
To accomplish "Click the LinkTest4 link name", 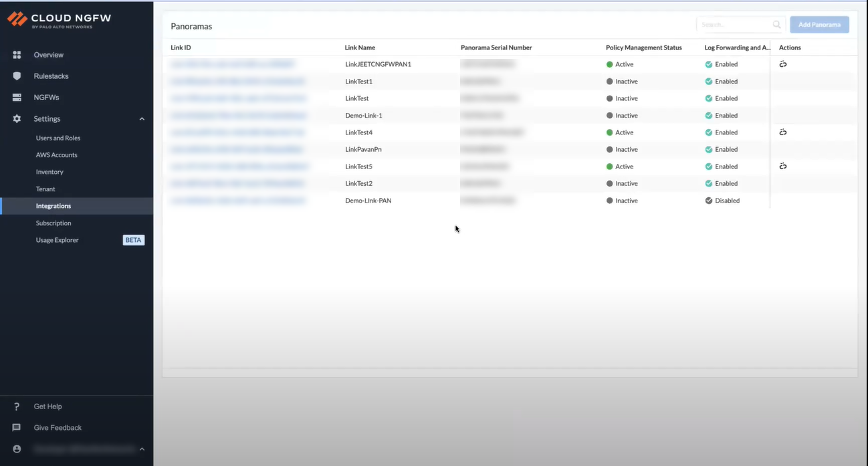I will coord(358,132).
